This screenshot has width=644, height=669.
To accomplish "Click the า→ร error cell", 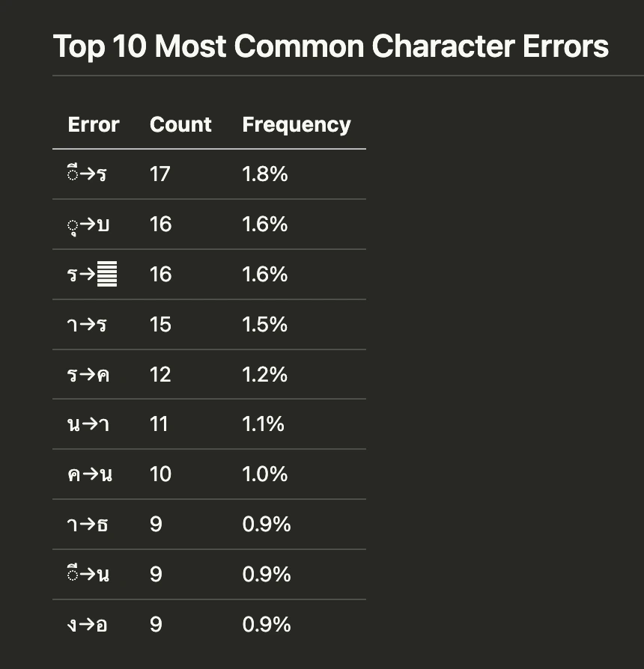I will 87,324.
